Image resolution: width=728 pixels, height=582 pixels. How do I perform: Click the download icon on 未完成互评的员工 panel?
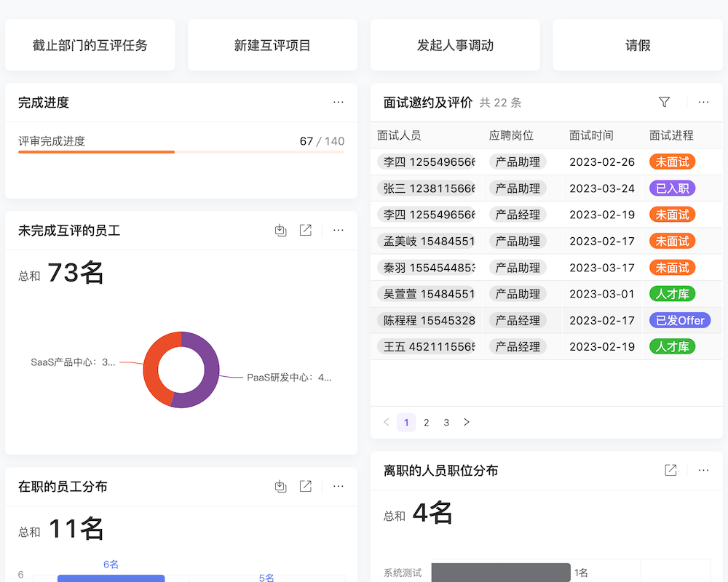pyautogui.click(x=281, y=230)
